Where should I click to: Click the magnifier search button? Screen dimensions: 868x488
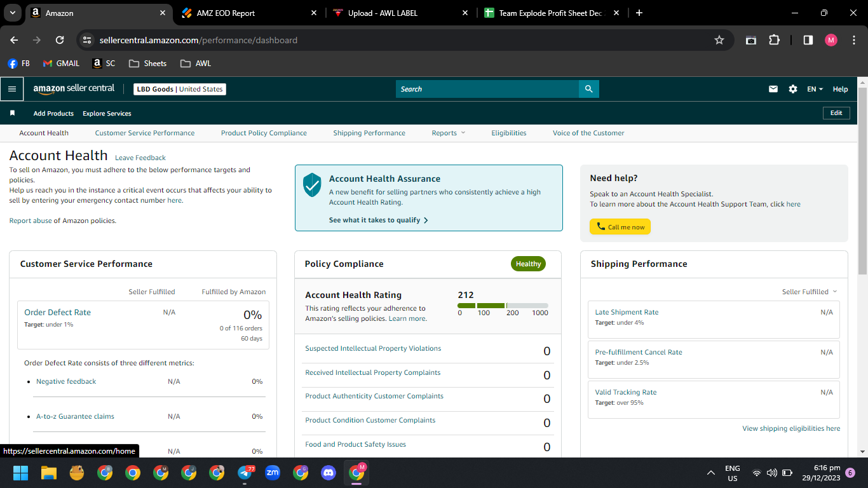tap(588, 89)
